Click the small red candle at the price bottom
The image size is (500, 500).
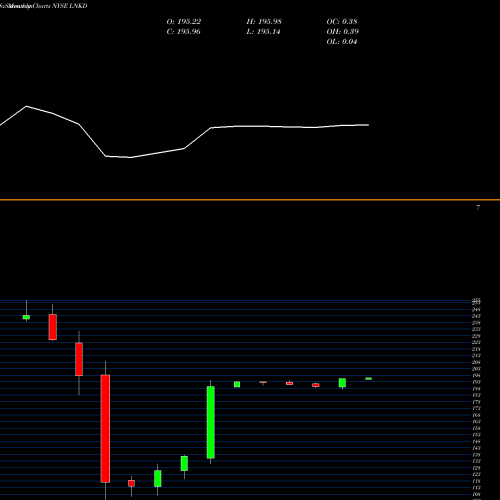(131, 483)
